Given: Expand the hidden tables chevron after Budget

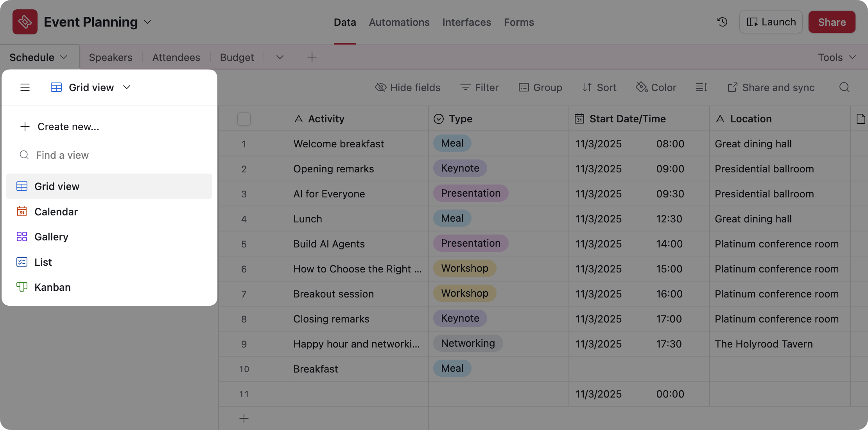Looking at the screenshot, I should click(x=280, y=57).
